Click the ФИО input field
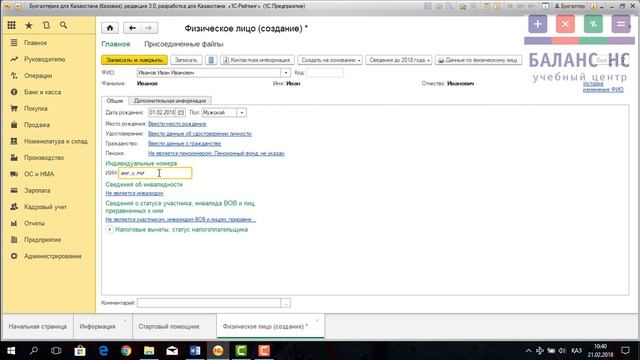Screen dimensions: 640x360 pos(209,73)
